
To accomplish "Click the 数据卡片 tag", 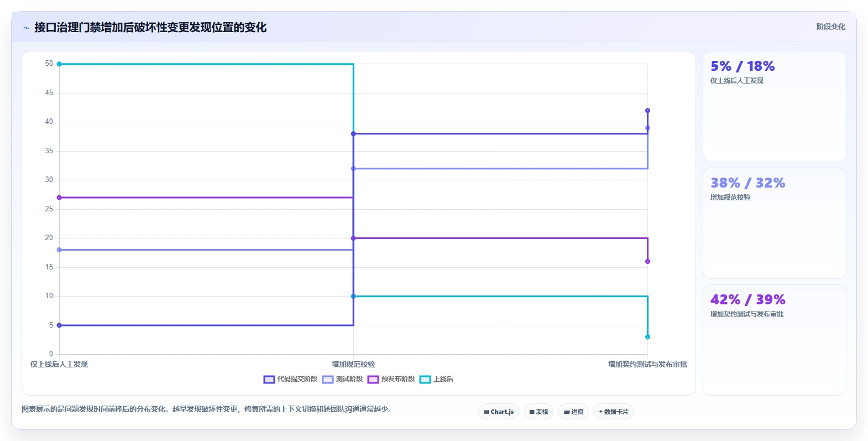I will click(x=614, y=412).
